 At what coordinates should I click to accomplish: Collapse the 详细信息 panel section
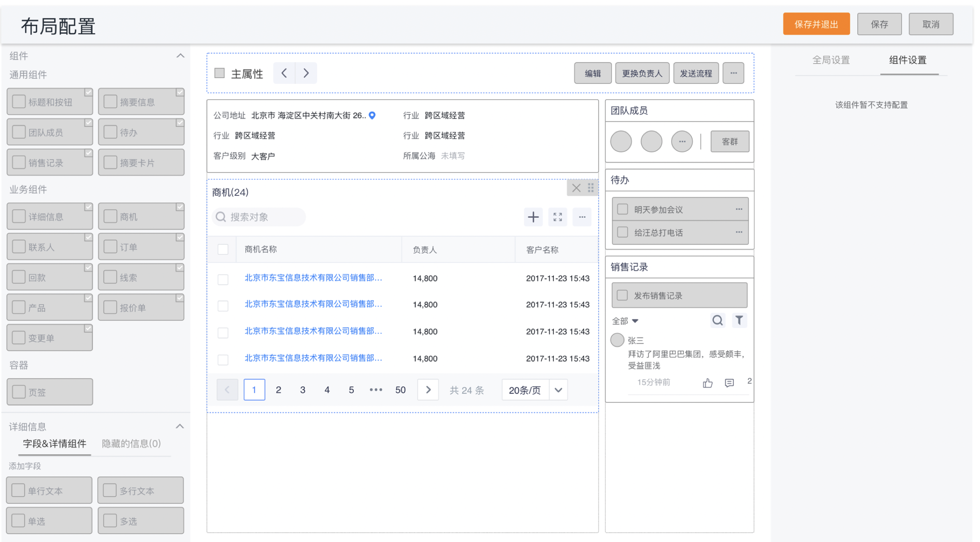pos(180,427)
